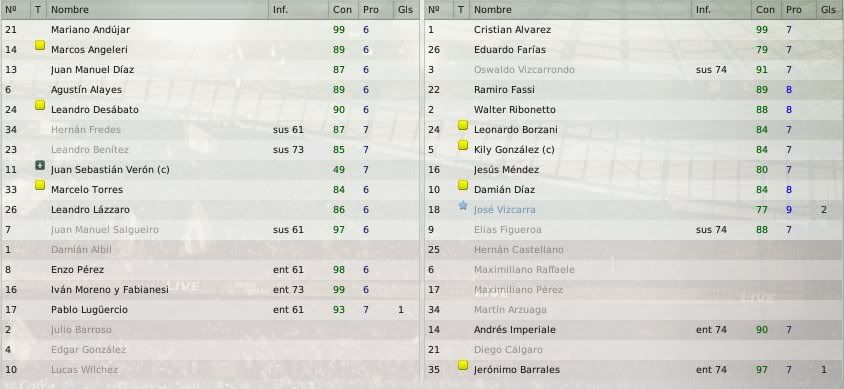Click Jerónimo Barrales' yellow card icon
The height and width of the screenshot is (389, 844).
click(462, 365)
